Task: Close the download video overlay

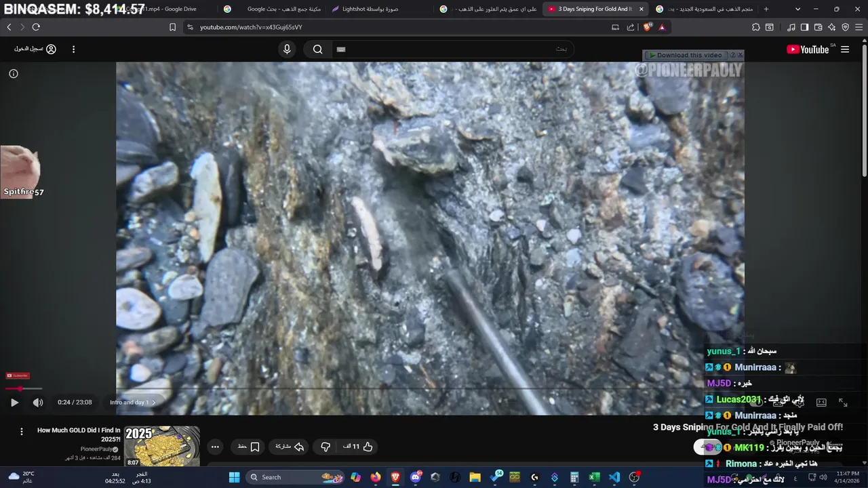Action: click(740, 55)
